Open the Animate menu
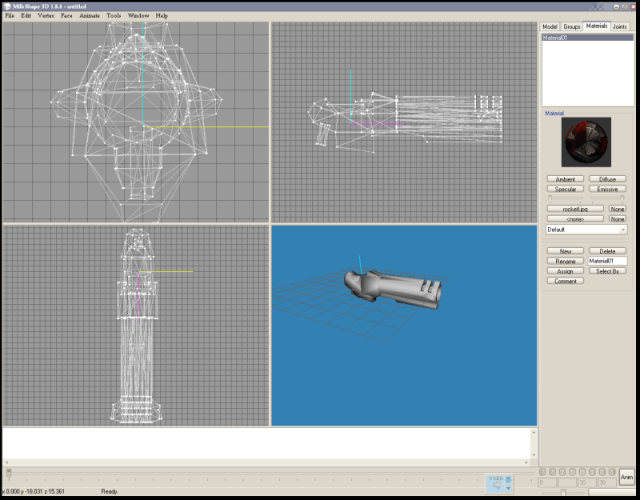This screenshot has height=500, width=640. [x=89, y=16]
